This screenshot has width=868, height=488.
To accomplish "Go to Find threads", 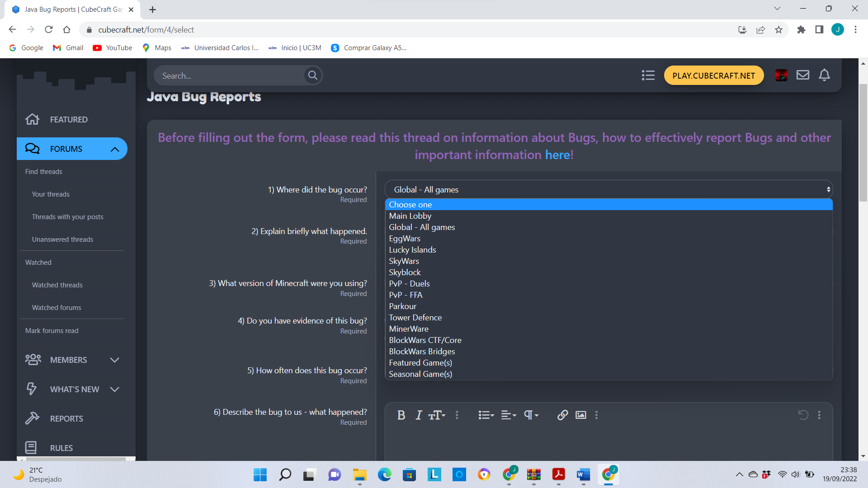I will [44, 172].
